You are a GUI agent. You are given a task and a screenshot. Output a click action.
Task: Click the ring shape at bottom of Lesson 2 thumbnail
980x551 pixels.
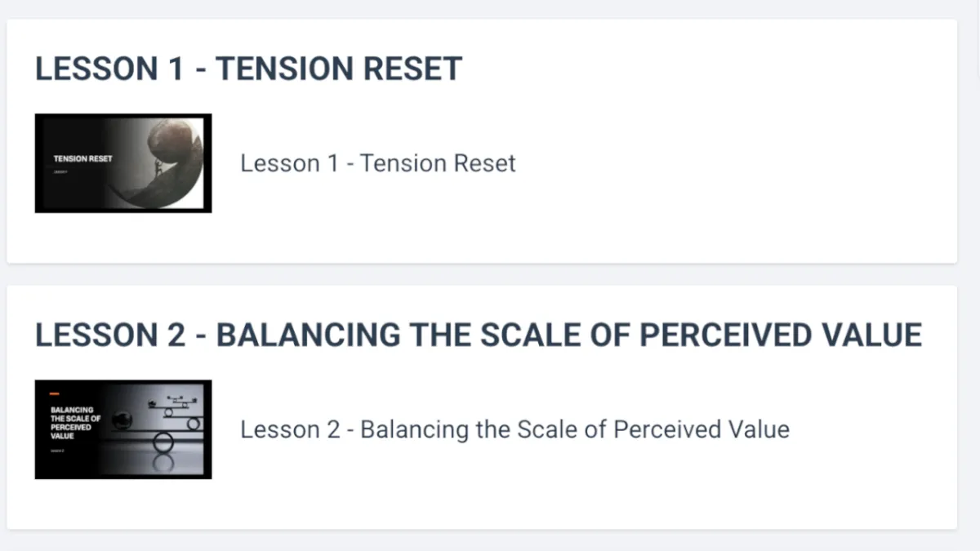pyautogui.click(x=163, y=442)
